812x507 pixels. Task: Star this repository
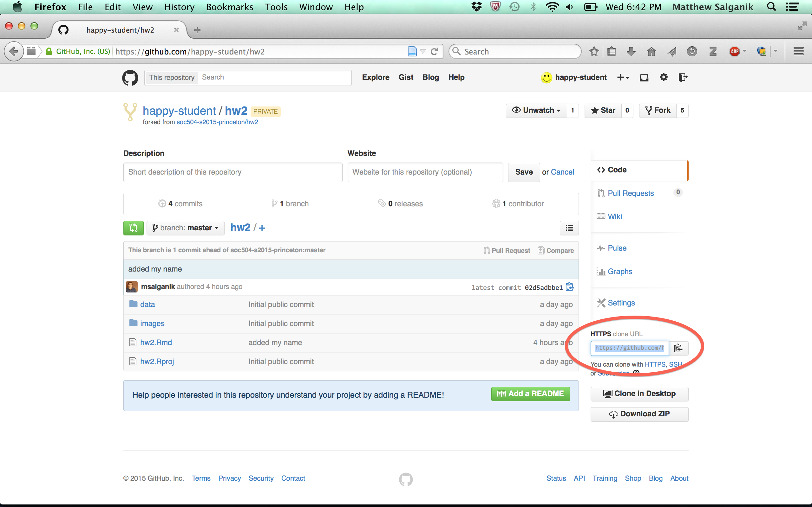(x=603, y=110)
